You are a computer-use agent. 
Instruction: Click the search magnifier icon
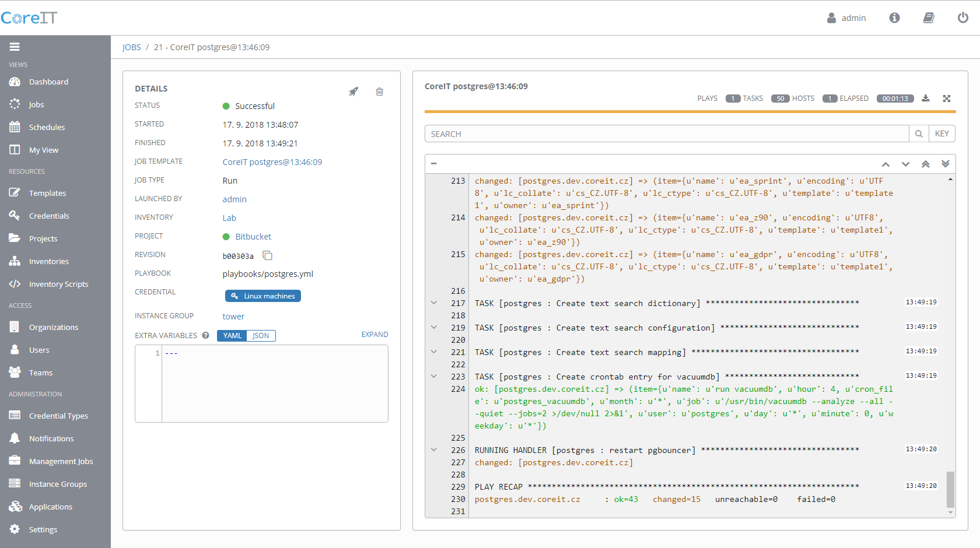(919, 134)
